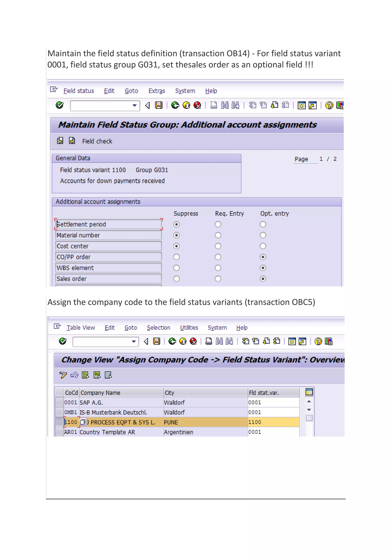Click red Cancel icon in Field status toolbar

[197, 105]
